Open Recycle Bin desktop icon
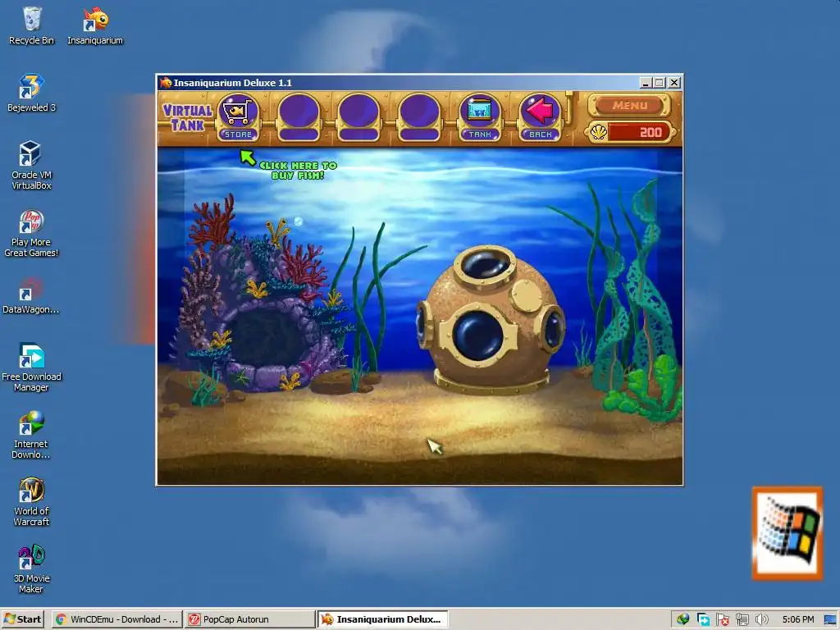Viewport: 840px width, 630px height. (x=32, y=25)
